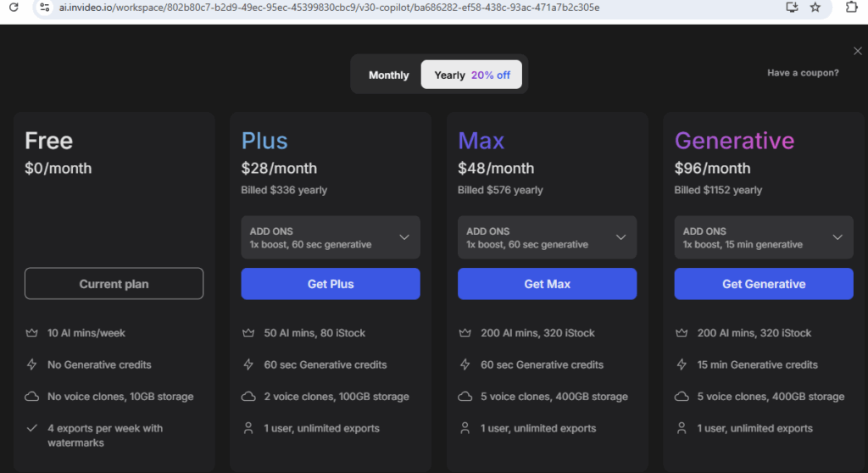
Task: Open the browser extensions puzzle icon
Action: [851, 7]
